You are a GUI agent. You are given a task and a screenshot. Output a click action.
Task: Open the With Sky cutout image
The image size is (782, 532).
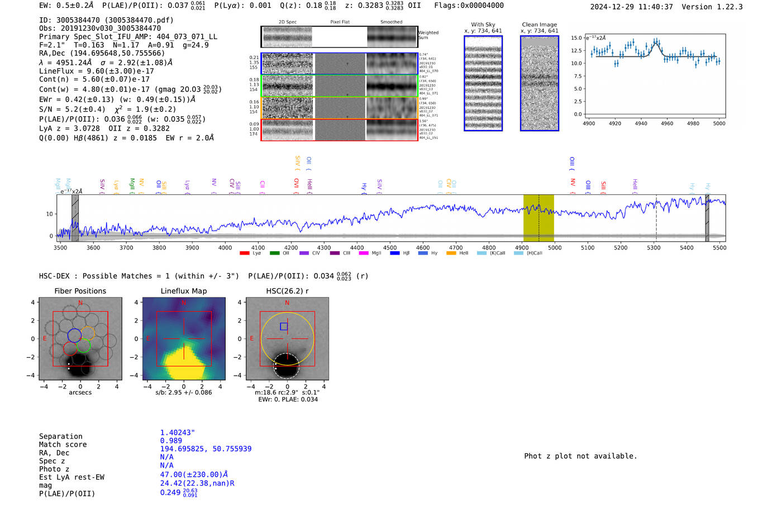point(483,83)
